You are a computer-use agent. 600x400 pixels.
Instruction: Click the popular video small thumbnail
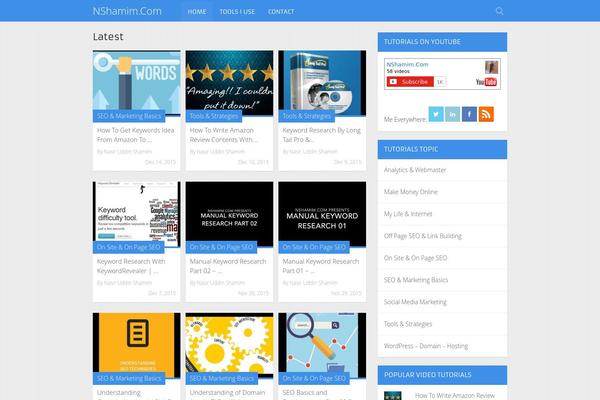[393, 395]
